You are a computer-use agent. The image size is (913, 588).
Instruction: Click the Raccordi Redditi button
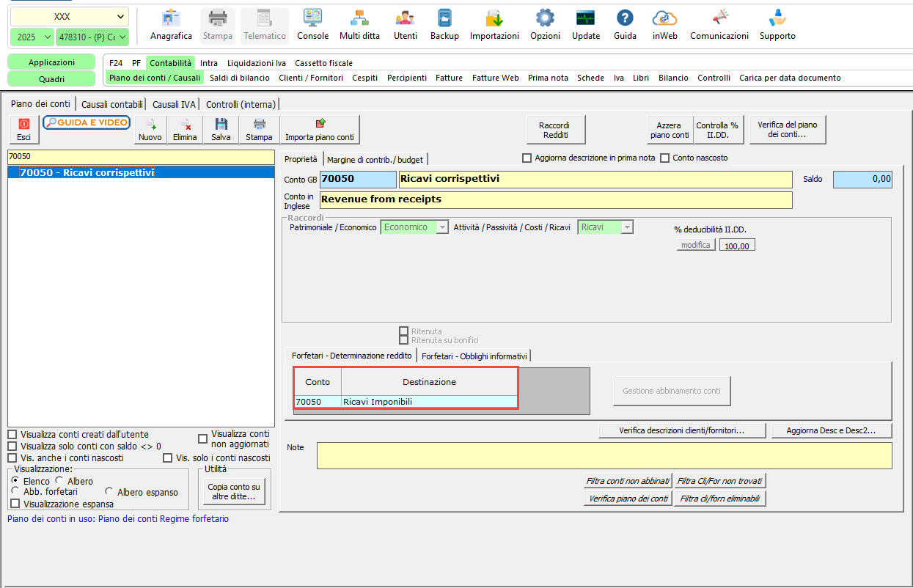(x=556, y=130)
